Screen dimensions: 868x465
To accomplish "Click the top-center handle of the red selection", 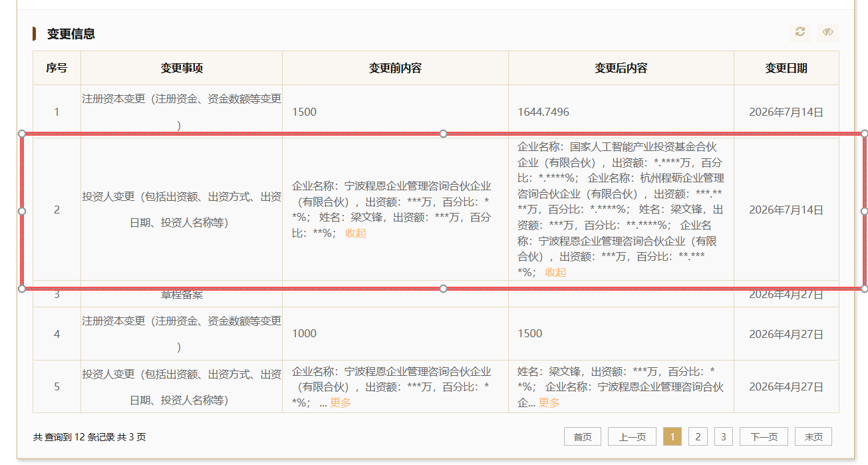I will click(444, 134).
